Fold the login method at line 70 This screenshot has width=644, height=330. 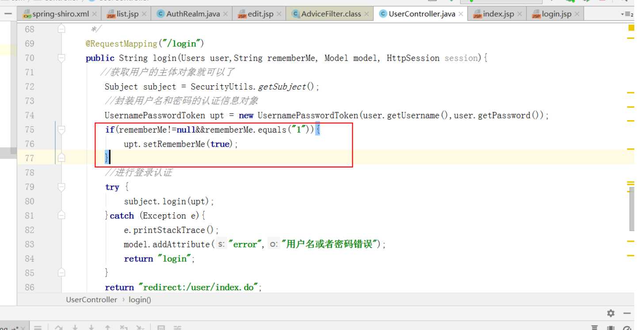tap(61, 58)
